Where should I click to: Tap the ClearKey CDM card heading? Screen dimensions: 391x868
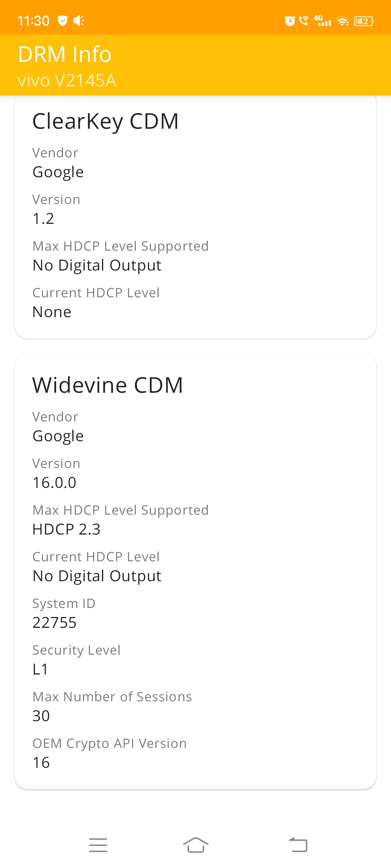(x=105, y=121)
